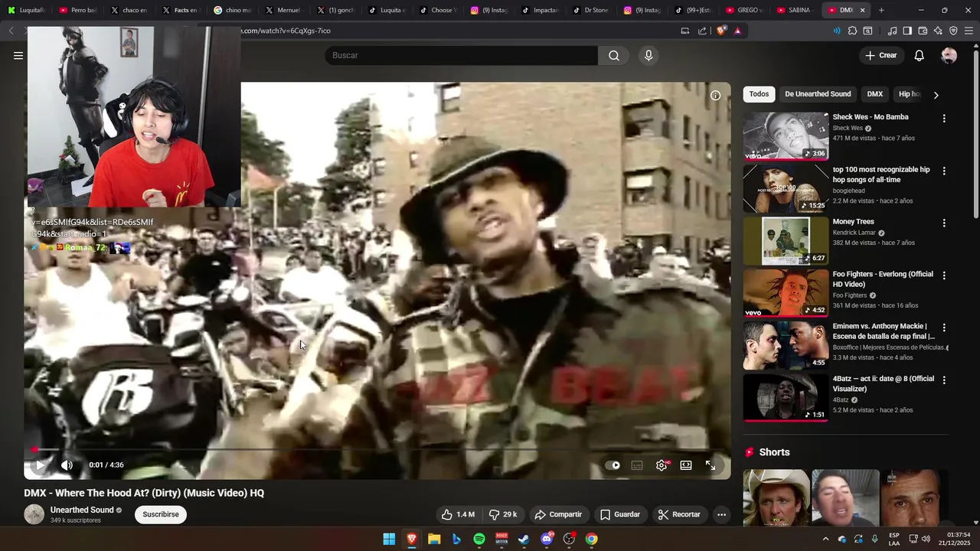Show hidden system tray icons
This screenshot has height=551, width=980.
click(825, 539)
